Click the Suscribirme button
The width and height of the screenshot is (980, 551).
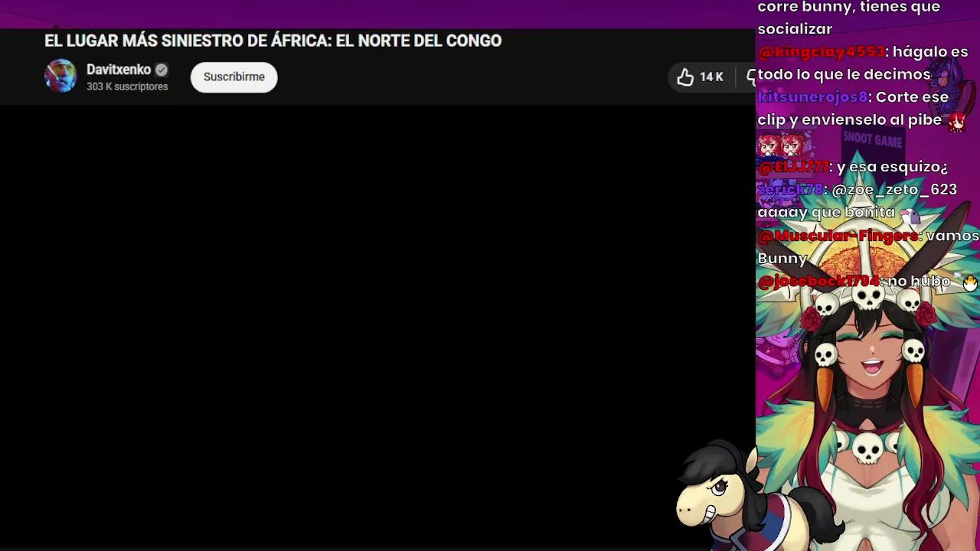[234, 77]
